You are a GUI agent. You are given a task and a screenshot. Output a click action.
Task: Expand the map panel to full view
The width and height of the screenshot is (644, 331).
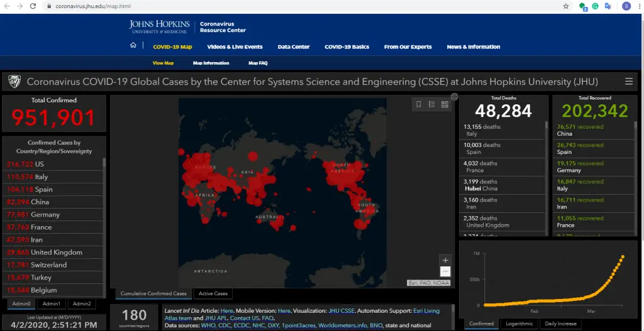[454, 97]
